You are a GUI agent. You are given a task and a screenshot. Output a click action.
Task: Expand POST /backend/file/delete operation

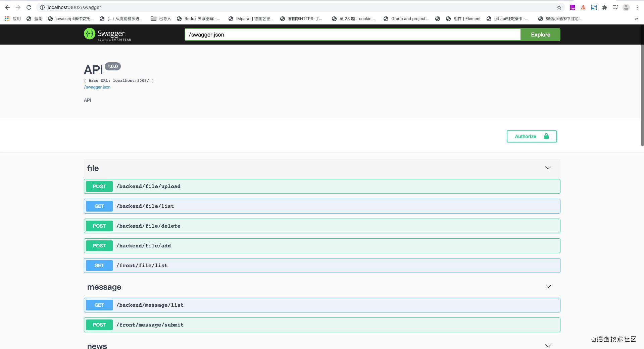pos(322,226)
